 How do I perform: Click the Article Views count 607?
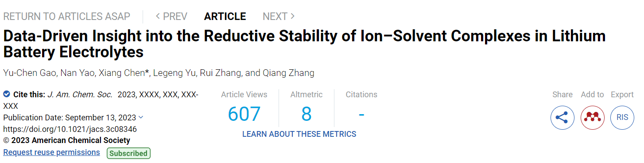pyautogui.click(x=244, y=114)
